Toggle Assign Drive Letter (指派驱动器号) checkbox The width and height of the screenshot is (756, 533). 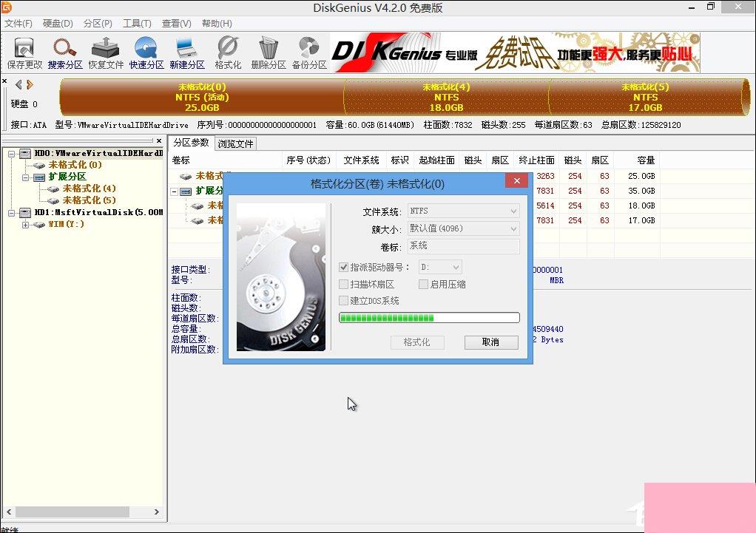(343, 267)
